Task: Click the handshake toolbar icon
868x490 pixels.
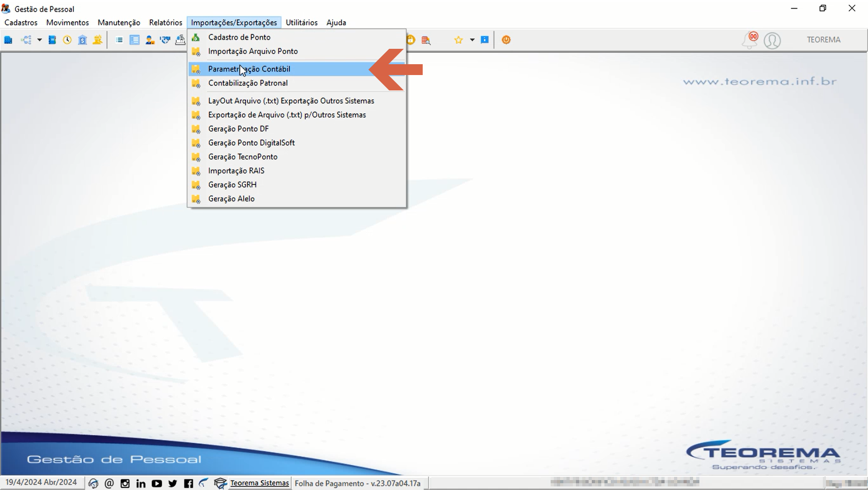Action: tap(165, 40)
